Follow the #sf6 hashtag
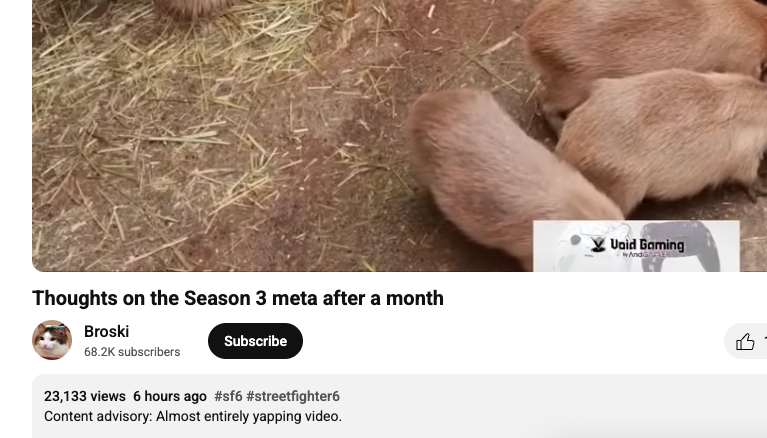This screenshot has width=767, height=438. 228,396
